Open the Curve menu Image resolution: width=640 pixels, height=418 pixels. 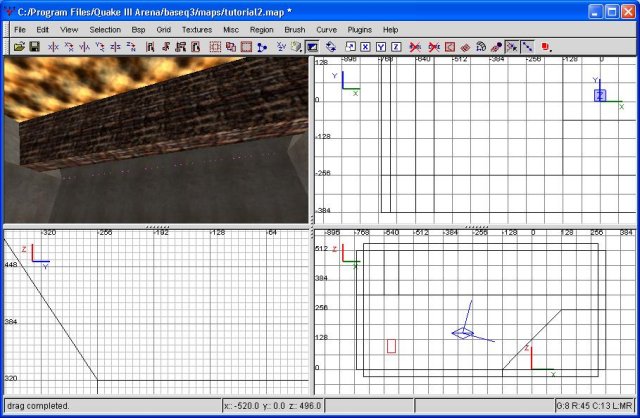(326, 29)
